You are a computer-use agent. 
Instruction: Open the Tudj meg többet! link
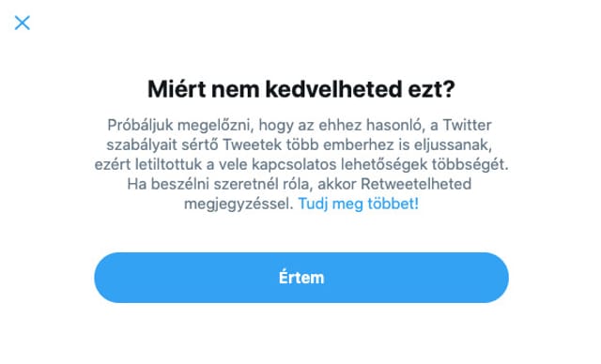[x=359, y=204]
